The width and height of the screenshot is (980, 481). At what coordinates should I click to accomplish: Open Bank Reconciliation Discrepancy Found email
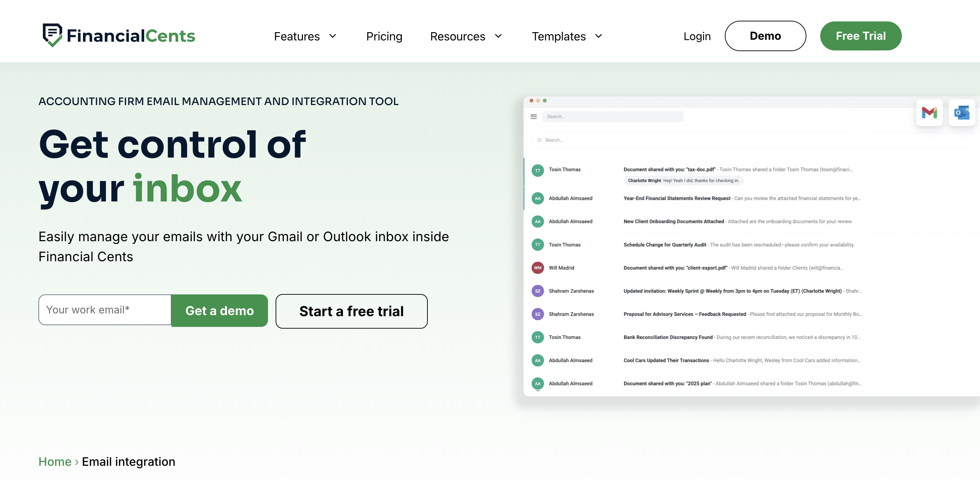(x=668, y=337)
